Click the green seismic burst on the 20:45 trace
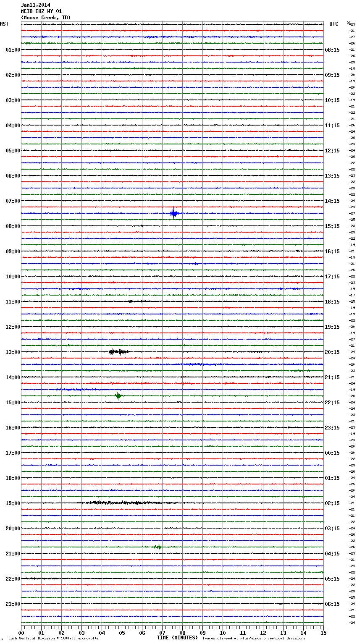357x644 pixels. tap(157, 547)
